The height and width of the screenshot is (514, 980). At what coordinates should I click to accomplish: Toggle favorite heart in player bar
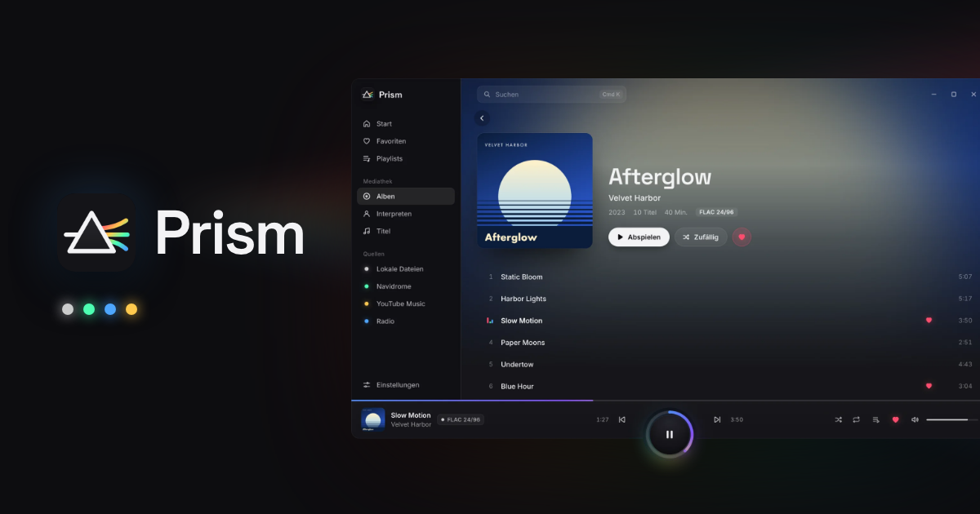tap(895, 419)
